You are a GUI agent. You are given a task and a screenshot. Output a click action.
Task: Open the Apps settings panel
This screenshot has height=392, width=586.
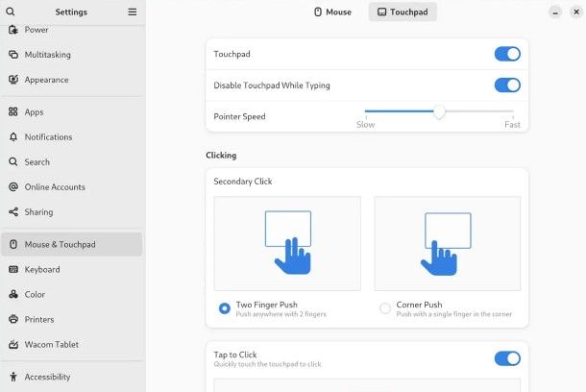pyautogui.click(x=72, y=111)
